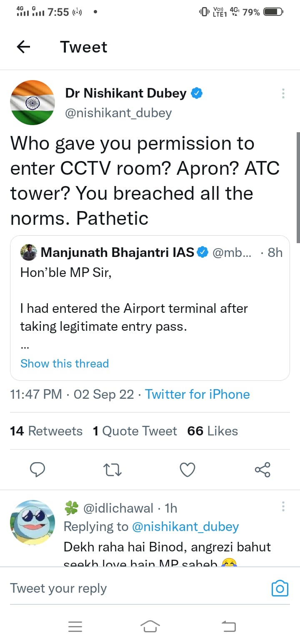Image resolution: width=300 pixels, height=644 pixels.
Task: Open three-dot menu on idlichawal reply
Action: pyautogui.click(x=283, y=507)
